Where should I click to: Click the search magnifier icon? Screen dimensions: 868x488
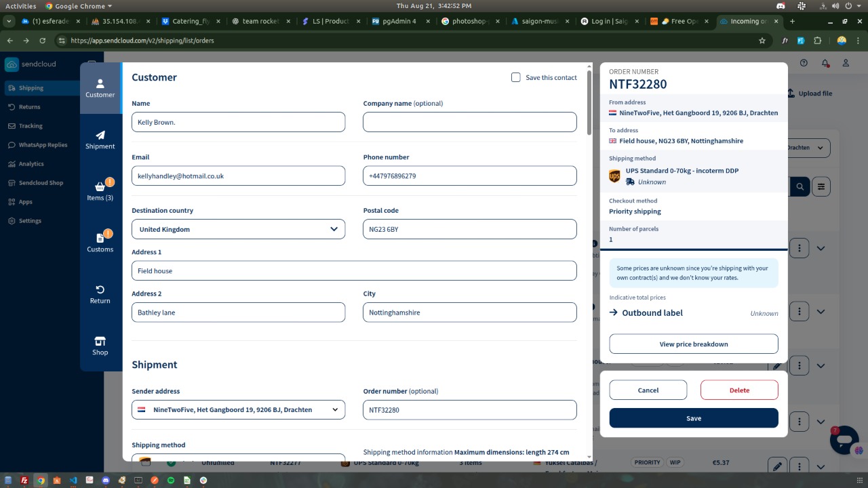[800, 186]
